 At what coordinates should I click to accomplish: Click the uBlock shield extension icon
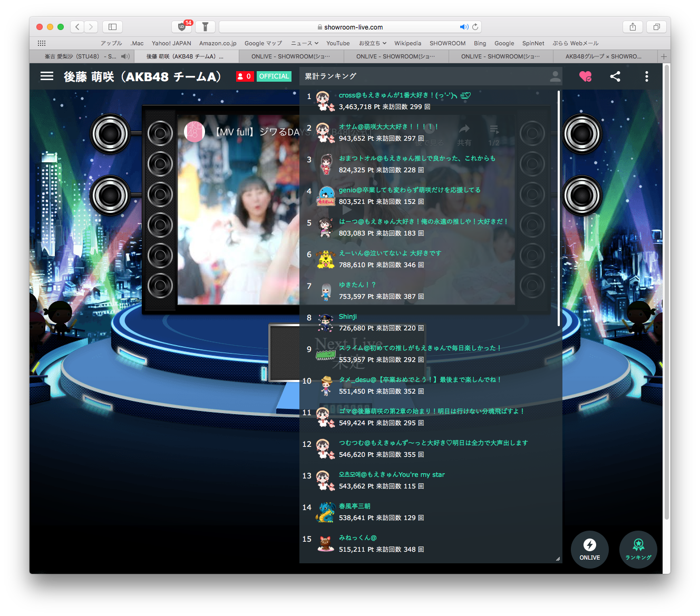point(182,27)
